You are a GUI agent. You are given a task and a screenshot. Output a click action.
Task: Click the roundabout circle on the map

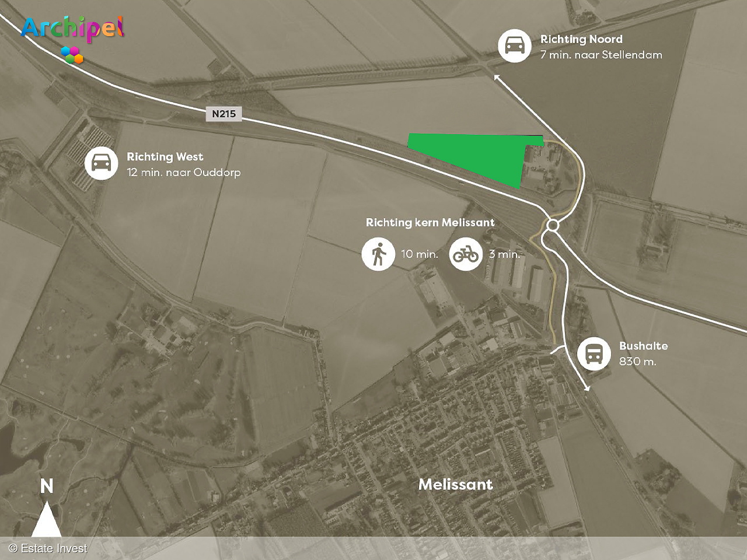coord(553,225)
